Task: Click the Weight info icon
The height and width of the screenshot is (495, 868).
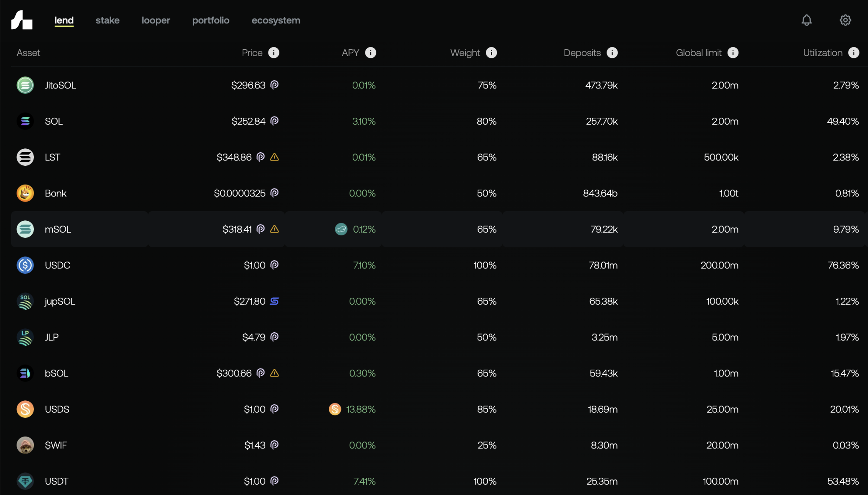Action: 491,53
